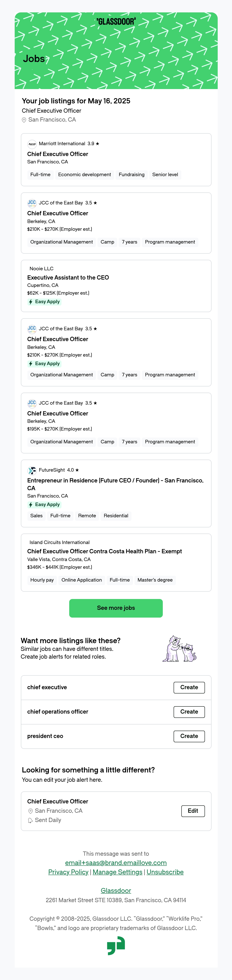The width and height of the screenshot is (232, 980).
Task: Select the Unsubscribe link
Action: (165, 872)
